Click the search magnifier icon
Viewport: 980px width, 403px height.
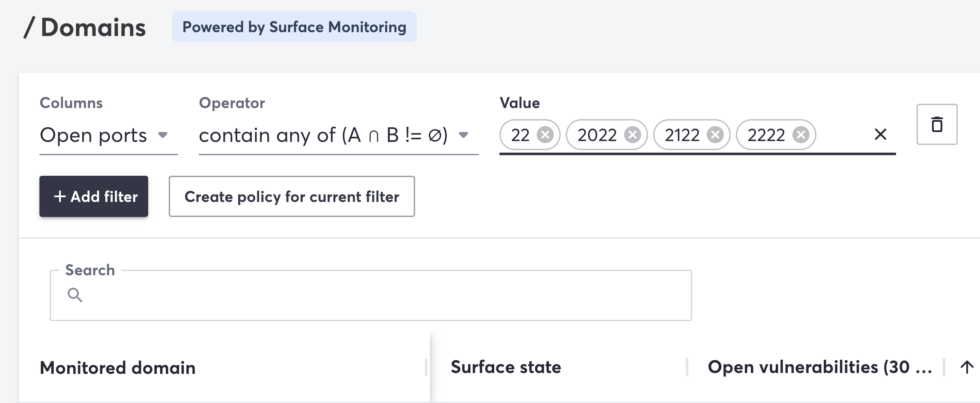pos(75,295)
